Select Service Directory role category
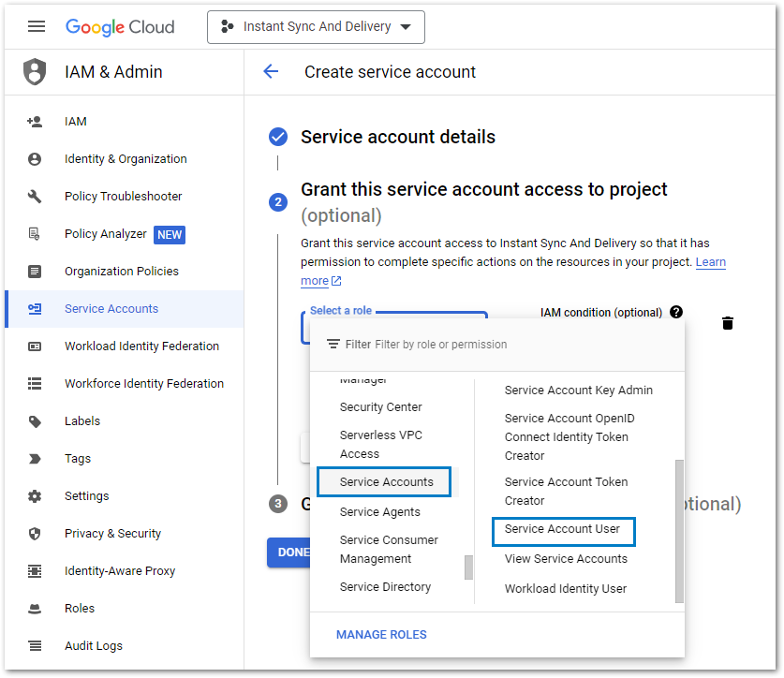This screenshot has width=784, height=678. pyautogui.click(x=385, y=587)
